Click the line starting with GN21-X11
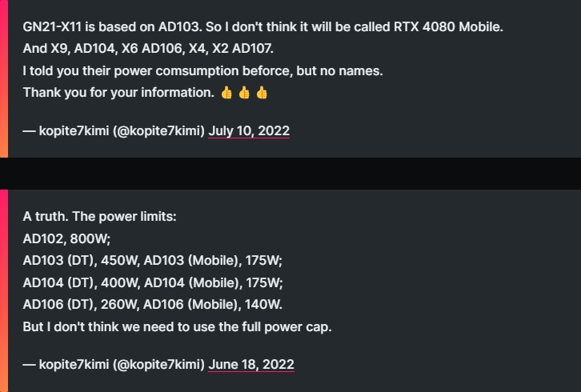Image resolution: width=581 pixels, height=392 pixels. 263,27
